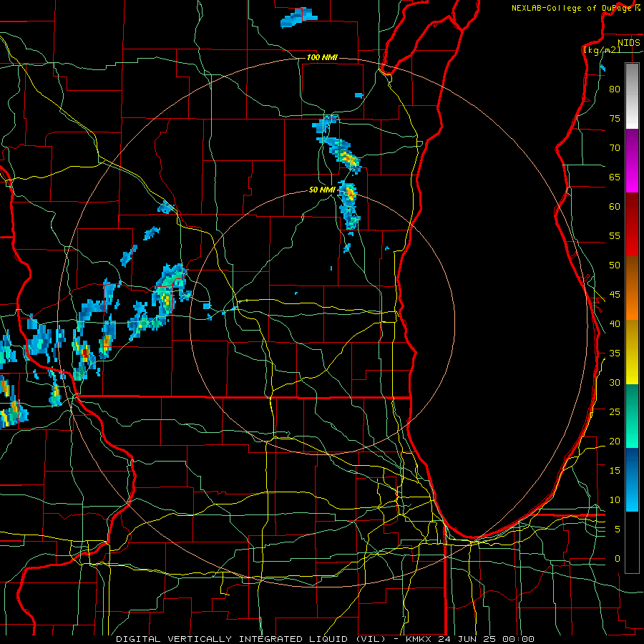Select the 30 value on the scale

click(615, 382)
